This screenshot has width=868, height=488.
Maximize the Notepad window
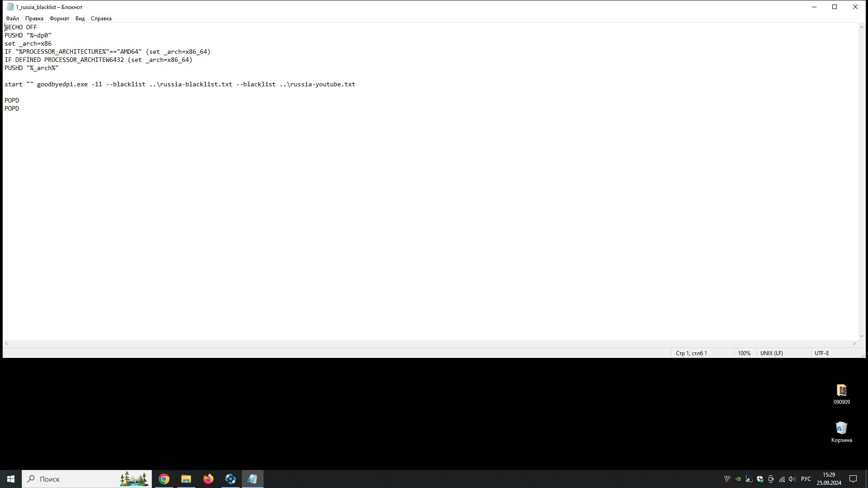pyautogui.click(x=835, y=7)
